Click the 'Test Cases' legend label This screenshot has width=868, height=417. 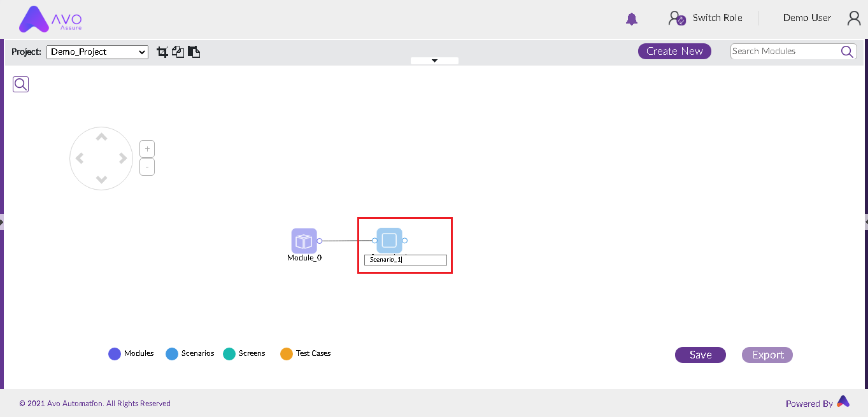pos(313,353)
